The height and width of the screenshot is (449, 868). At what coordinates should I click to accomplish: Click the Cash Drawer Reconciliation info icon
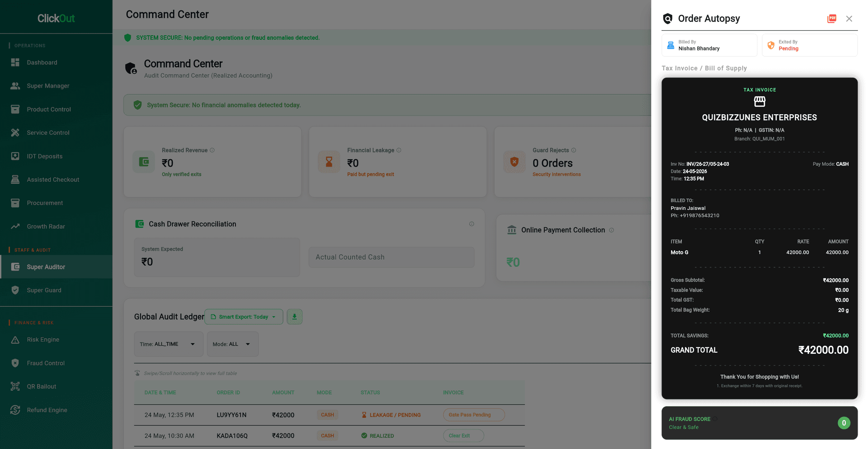coord(472,224)
